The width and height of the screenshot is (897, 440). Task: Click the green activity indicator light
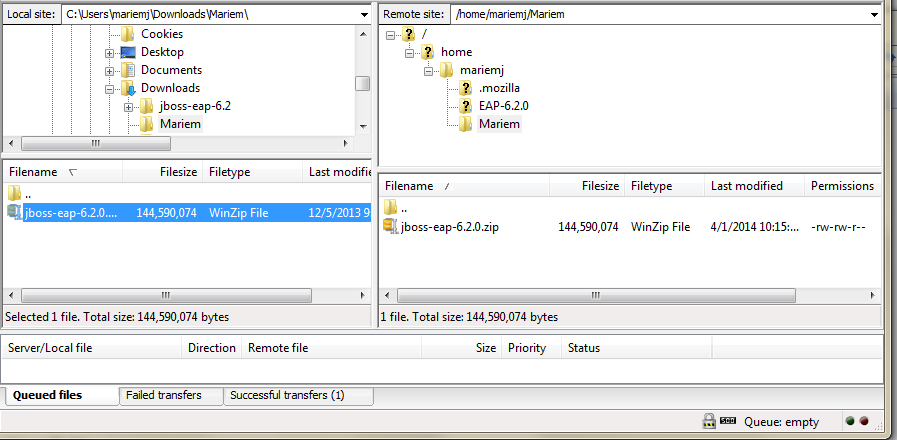(x=851, y=421)
